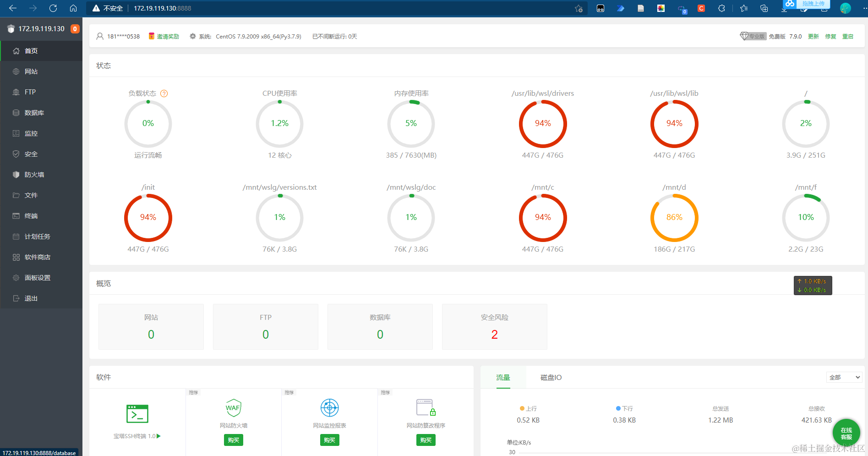Click 购买 button under 网站监控报表
The image size is (868, 456).
(x=330, y=440)
